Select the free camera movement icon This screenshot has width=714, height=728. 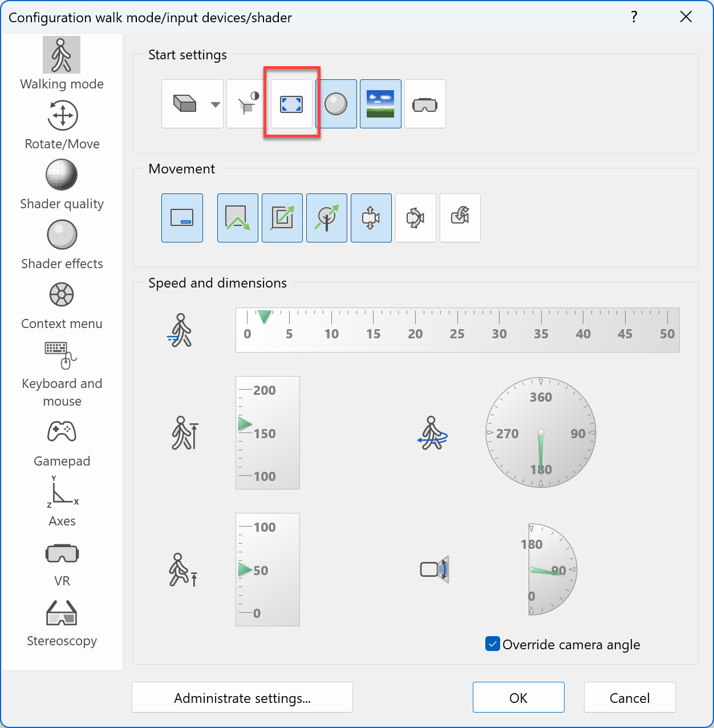coord(371,218)
